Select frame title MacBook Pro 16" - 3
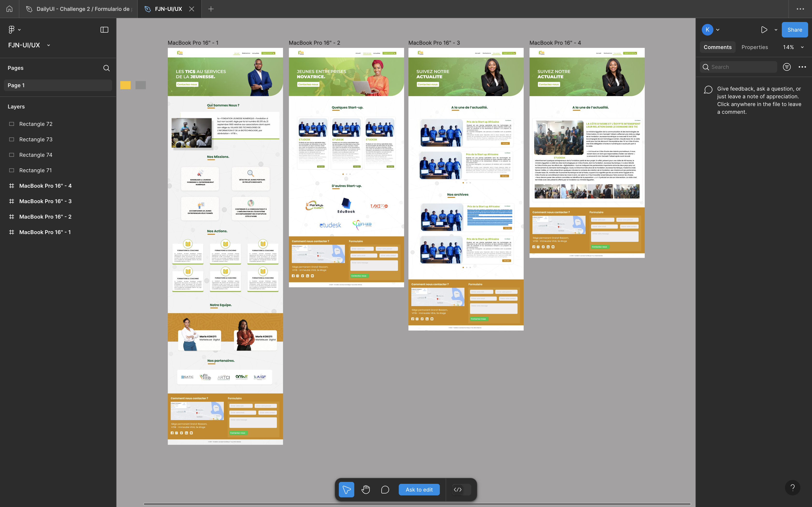The image size is (812, 507). pyautogui.click(x=434, y=43)
